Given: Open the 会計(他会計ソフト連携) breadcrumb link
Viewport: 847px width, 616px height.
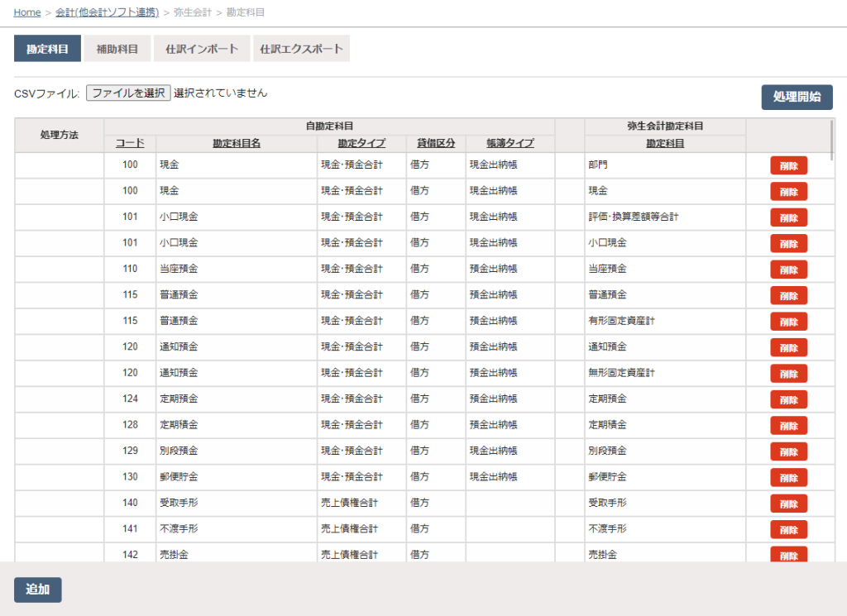Looking at the screenshot, I should (108, 12).
